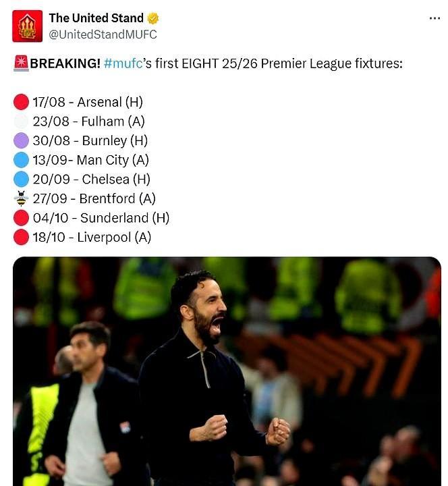Click the #mufc hashtag
Image resolution: width=448 pixels, height=486 pixels.
coord(123,63)
